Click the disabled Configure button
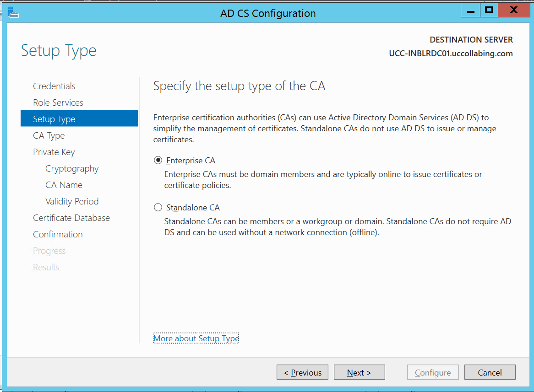534x392 pixels. [433, 372]
